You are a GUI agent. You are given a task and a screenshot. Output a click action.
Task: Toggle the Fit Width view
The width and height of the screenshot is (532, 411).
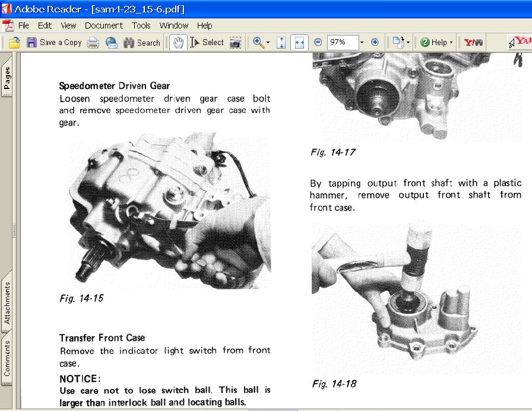(x=299, y=43)
